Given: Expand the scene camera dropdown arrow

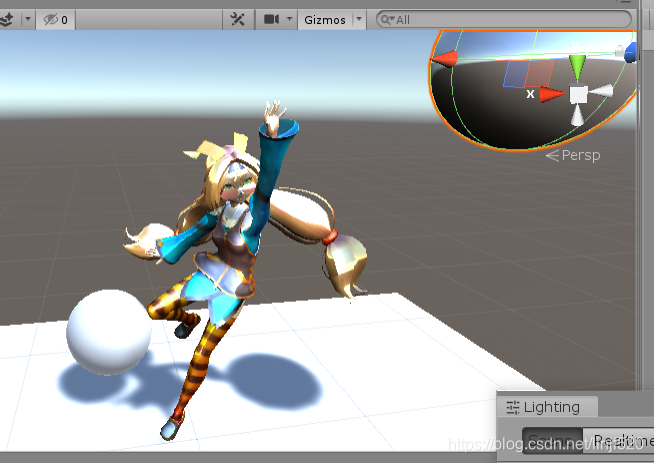Looking at the screenshot, I should tap(289, 19).
